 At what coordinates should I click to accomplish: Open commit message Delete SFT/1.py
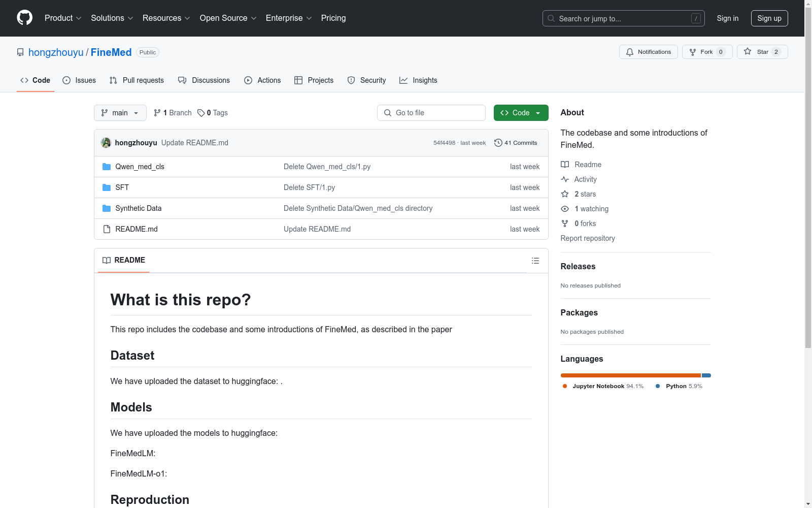tap(310, 187)
